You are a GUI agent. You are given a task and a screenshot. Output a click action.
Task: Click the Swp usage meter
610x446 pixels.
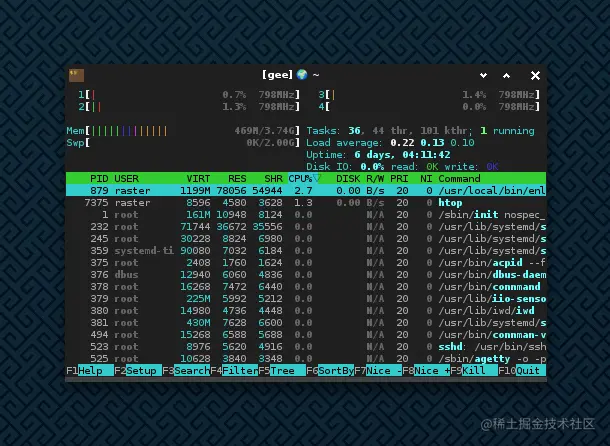[183, 143]
